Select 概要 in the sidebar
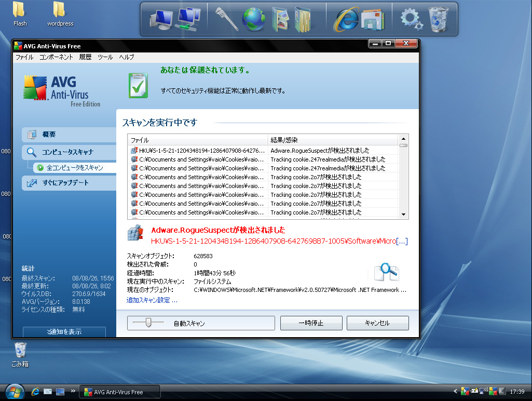The height and width of the screenshot is (401, 532). [69, 135]
